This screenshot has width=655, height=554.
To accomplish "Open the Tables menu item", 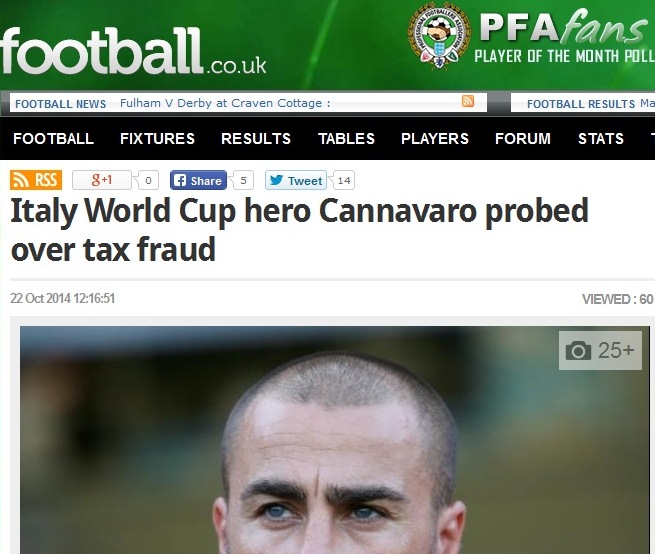I will (x=346, y=138).
